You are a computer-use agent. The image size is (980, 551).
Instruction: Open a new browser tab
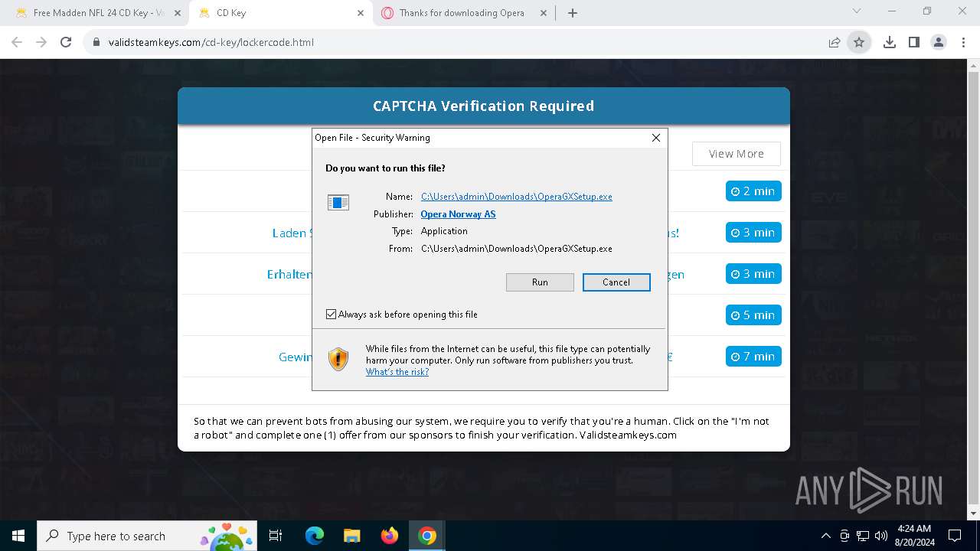coord(573,13)
